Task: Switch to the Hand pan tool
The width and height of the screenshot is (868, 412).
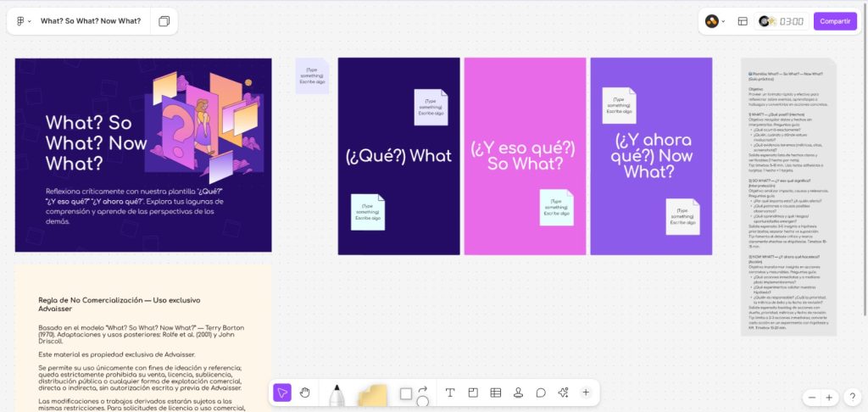Action: (305, 393)
